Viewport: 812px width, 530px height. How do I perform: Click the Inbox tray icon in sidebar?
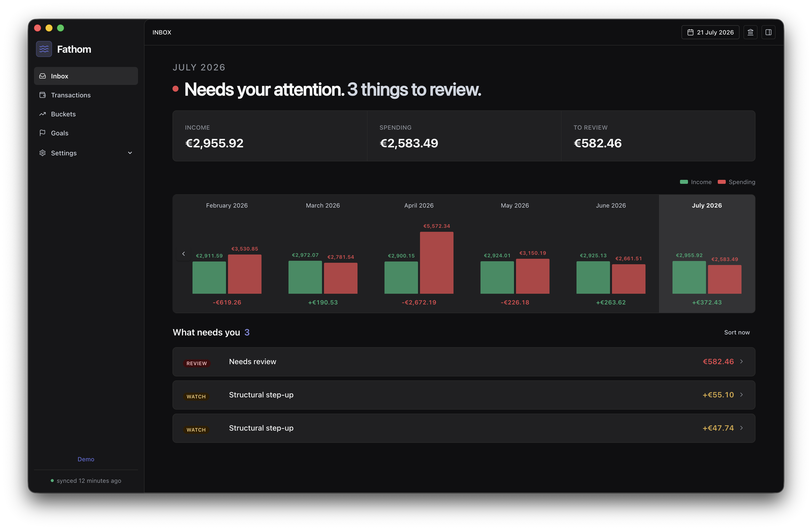coord(42,76)
